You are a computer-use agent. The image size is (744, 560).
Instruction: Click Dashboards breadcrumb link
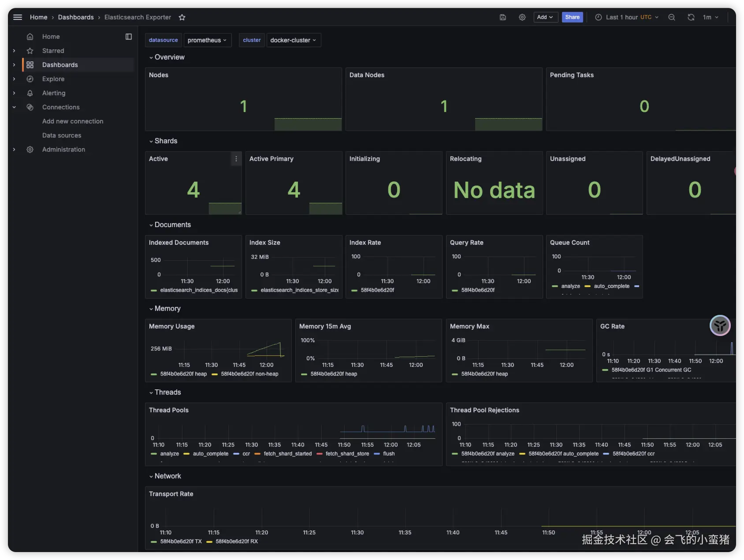pos(76,17)
